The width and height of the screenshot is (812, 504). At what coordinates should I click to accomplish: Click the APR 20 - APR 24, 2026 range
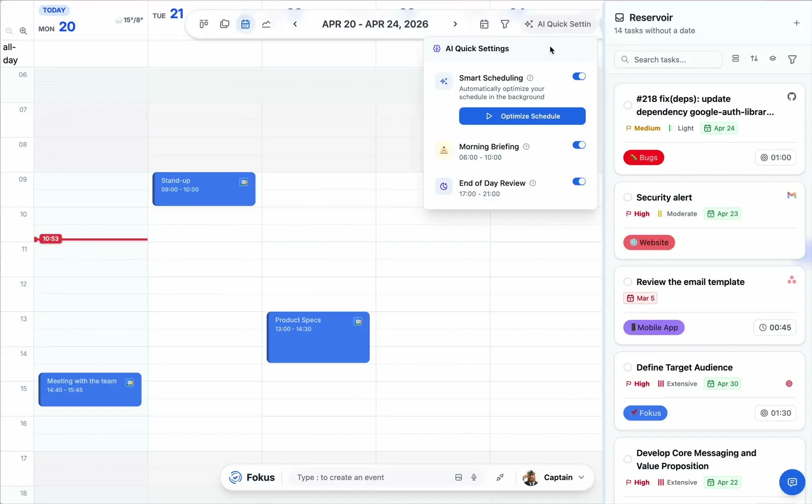click(x=375, y=24)
